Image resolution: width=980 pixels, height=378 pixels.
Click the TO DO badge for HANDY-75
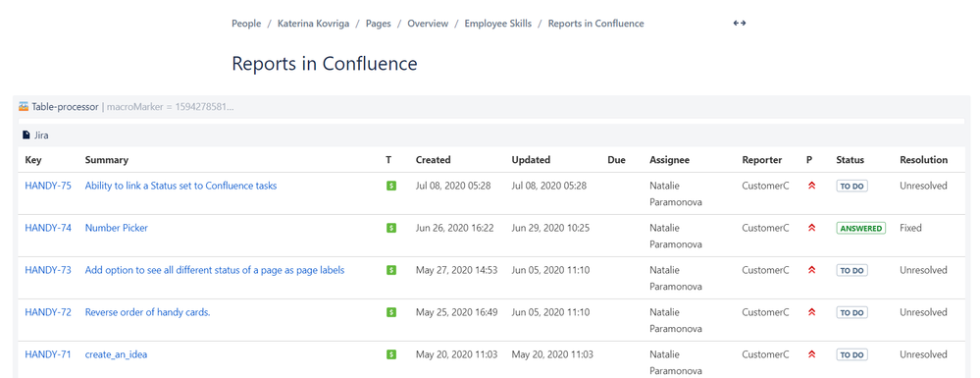point(851,186)
